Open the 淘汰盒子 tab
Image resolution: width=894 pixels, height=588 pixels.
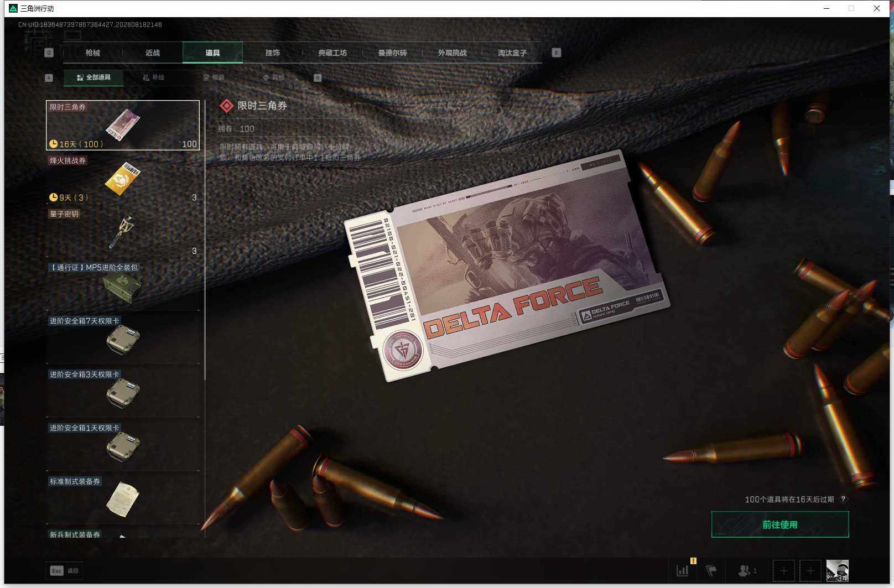[x=512, y=53]
